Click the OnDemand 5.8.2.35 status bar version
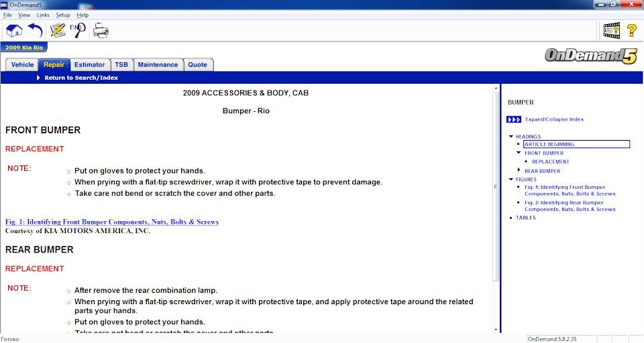The width and height of the screenshot is (644, 343). tap(552, 339)
